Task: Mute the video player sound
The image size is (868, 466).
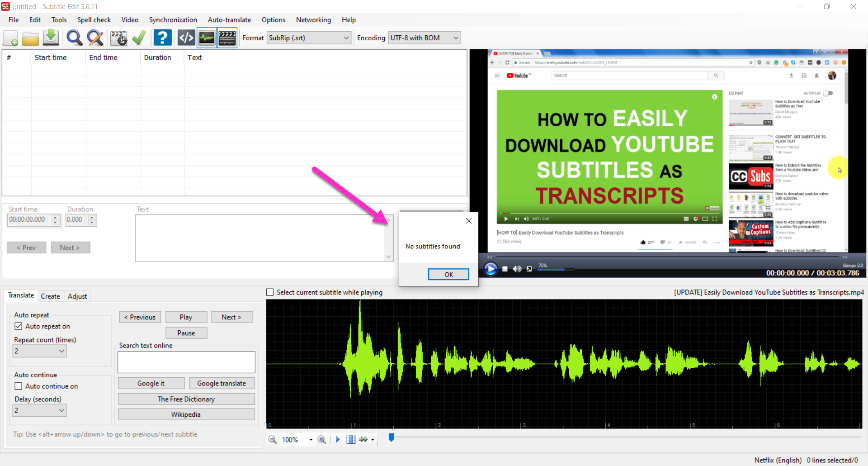Action: pyautogui.click(x=517, y=269)
